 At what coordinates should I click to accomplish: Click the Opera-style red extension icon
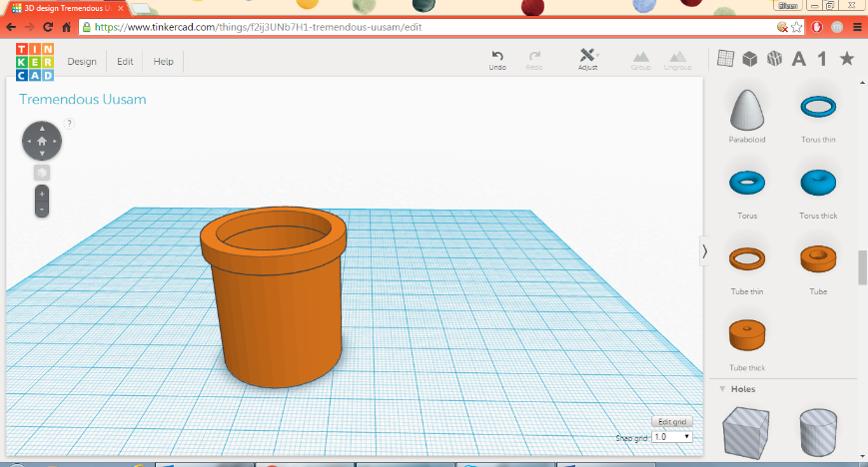[x=817, y=27]
